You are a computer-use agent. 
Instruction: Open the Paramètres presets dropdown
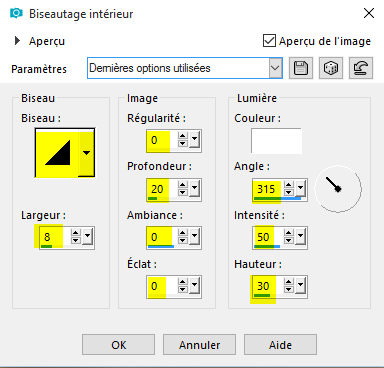pyautogui.click(x=275, y=68)
